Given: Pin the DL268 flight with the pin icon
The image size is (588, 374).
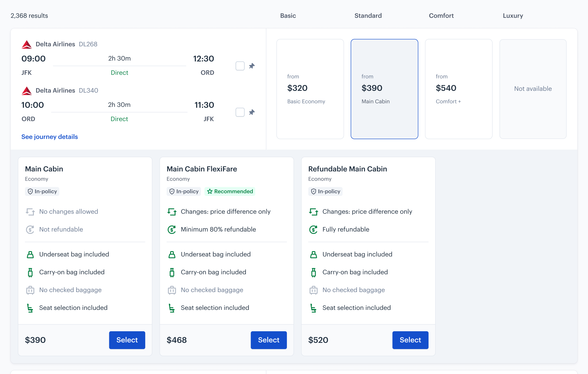Looking at the screenshot, I should click(252, 66).
